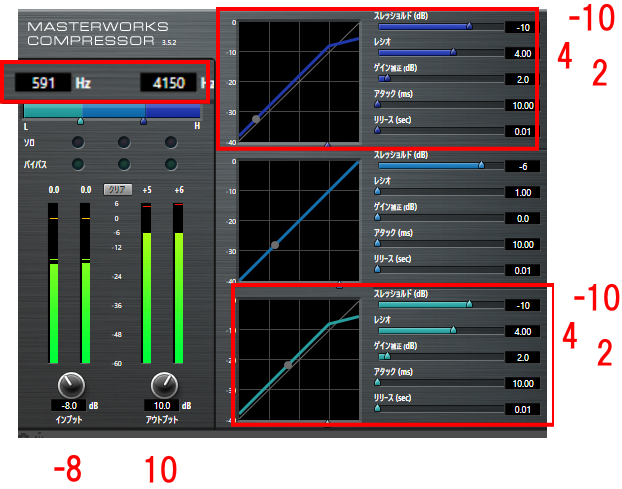Screen dimensions: 622x489
Task: Click teal band attack slider handle
Action: pos(378,382)
